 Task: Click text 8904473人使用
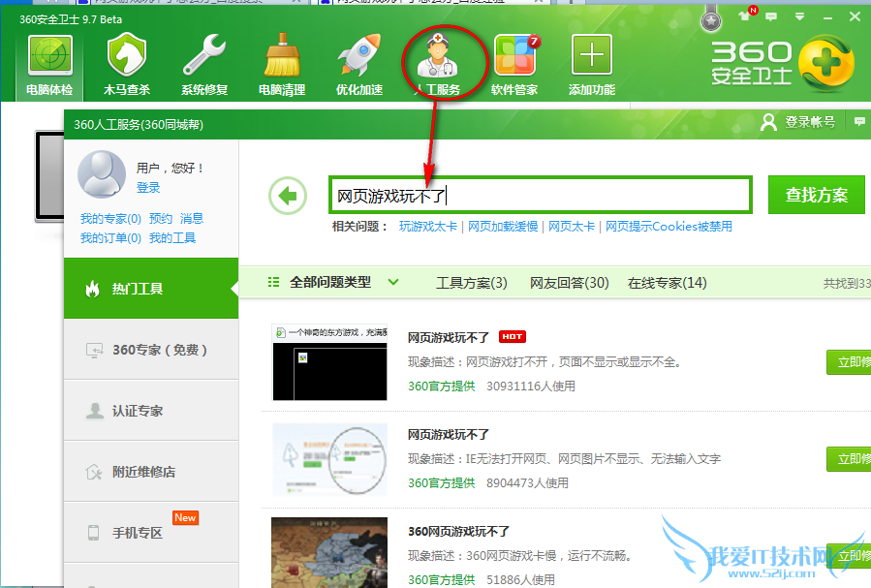point(528,483)
